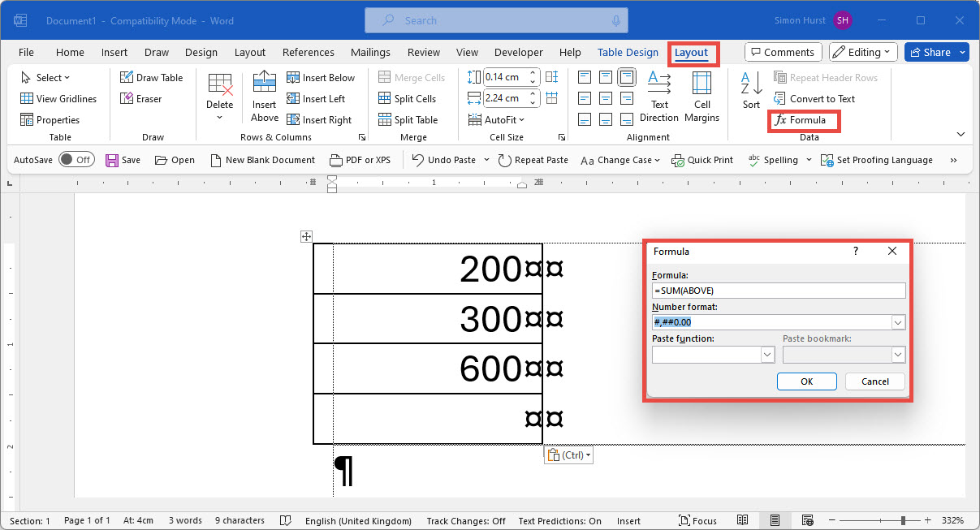Open Cell Margins settings

pos(702,97)
